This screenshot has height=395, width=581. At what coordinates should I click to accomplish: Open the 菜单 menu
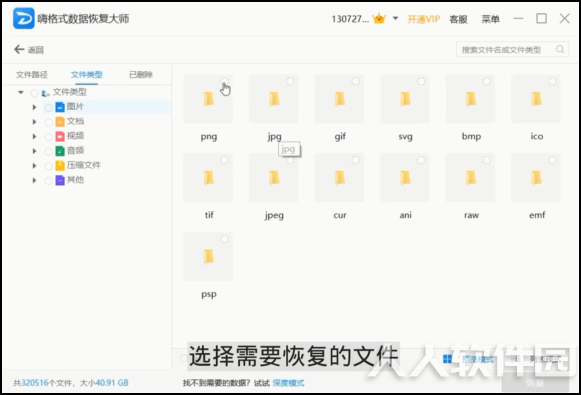(x=490, y=19)
